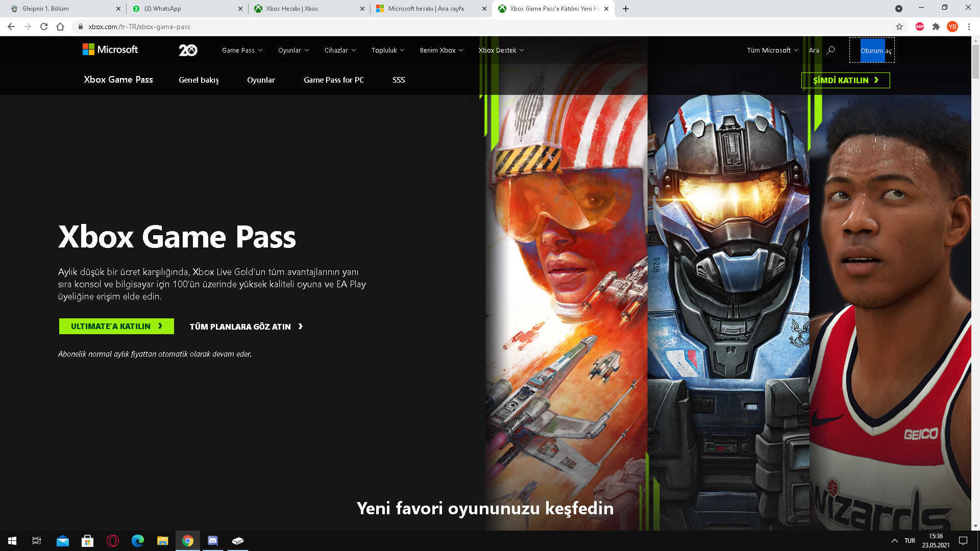The image size is (980, 551).
Task: Open the AdBlock Plus extension icon
Action: click(x=920, y=27)
